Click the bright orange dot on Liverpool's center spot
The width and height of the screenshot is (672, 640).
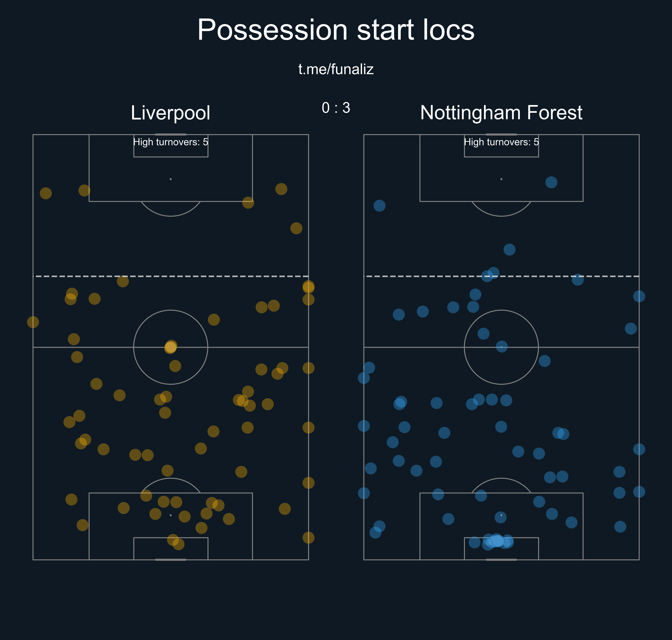(x=170, y=347)
